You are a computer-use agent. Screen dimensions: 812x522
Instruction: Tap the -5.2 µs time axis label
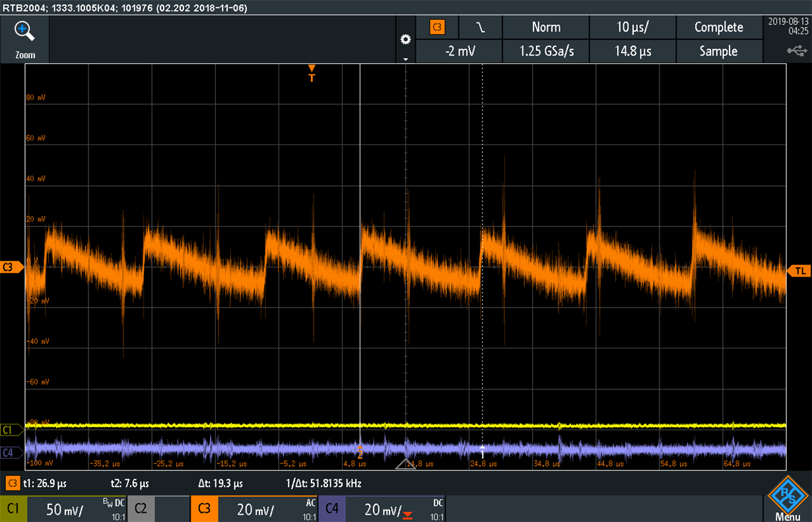[x=293, y=464]
